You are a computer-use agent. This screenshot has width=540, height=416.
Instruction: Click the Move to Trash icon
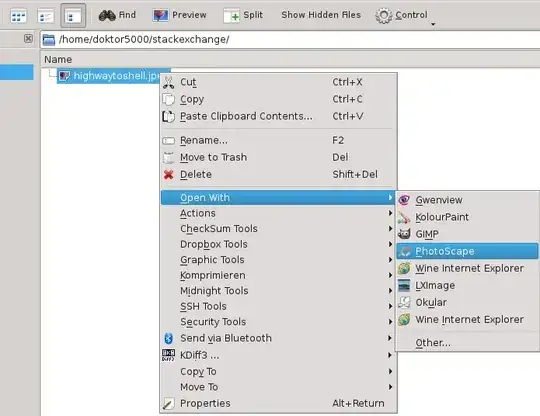click(x=168, y=157)
